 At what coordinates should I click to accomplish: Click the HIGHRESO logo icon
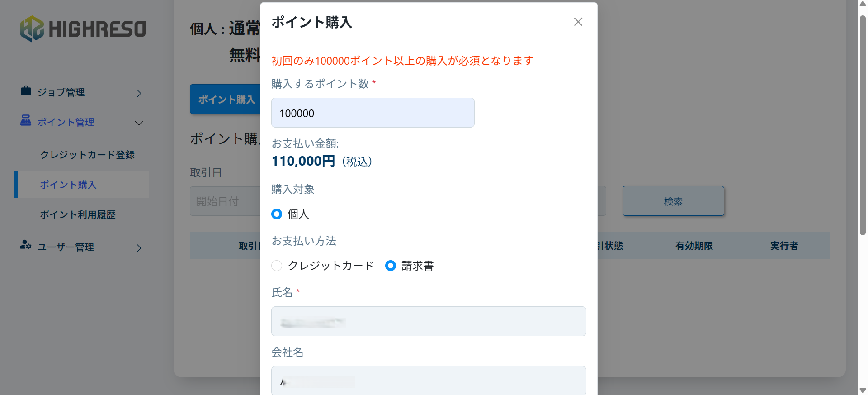click(32, 29)
